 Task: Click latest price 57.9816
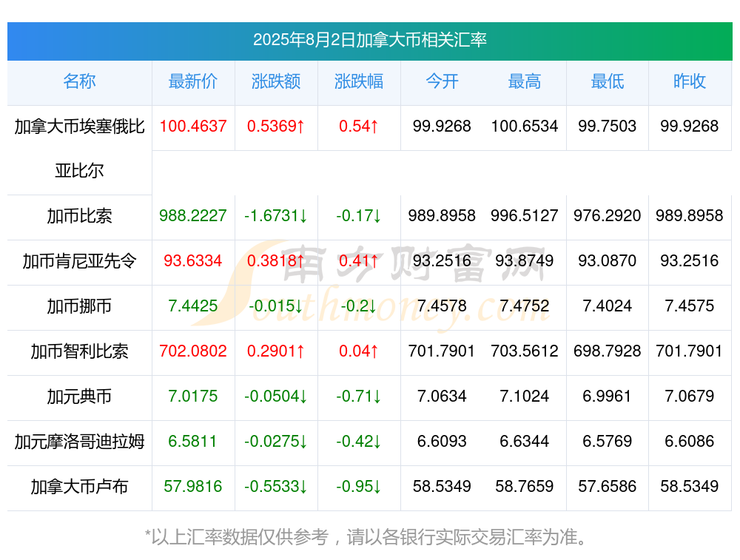193,487
